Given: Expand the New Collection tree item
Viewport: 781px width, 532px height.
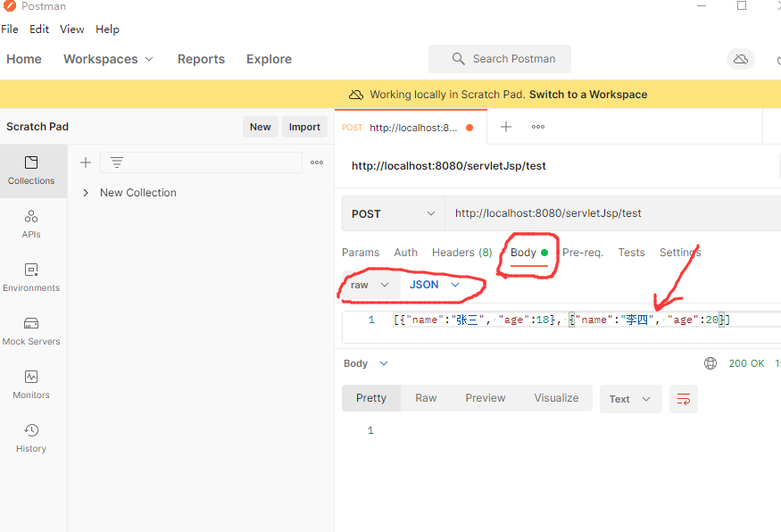Looking at the screenshot, I should coord(86,193).
